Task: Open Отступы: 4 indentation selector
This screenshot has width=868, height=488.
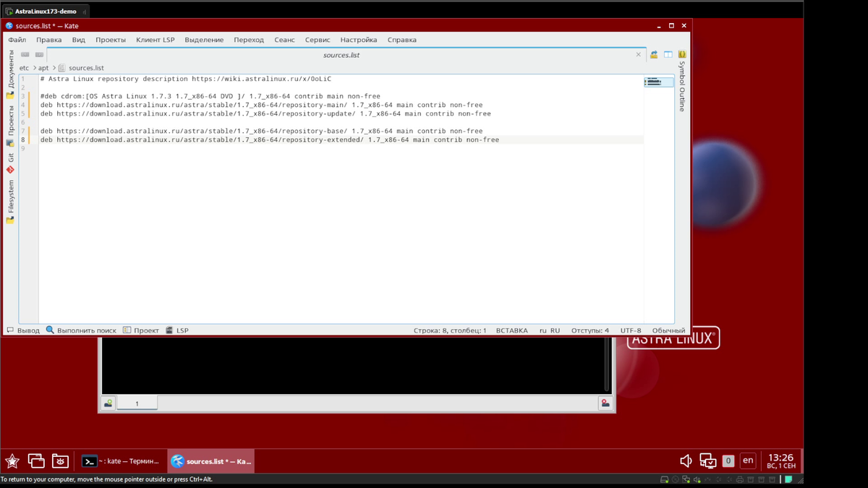Action: [590, 330]
